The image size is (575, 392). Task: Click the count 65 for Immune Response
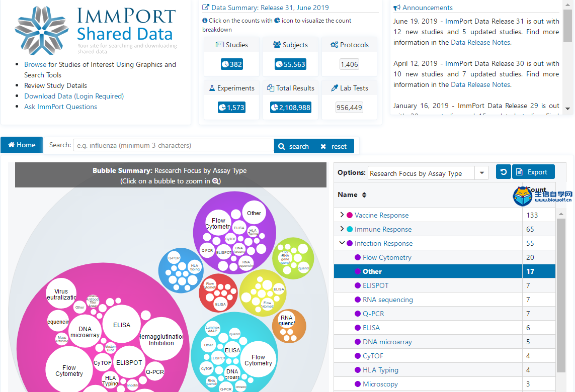(530, 229)
